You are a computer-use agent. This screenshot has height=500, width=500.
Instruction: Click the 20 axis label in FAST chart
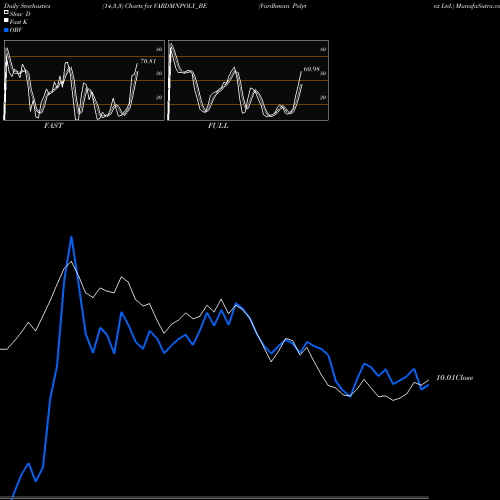pyautogui.click(x=159, y=97)
